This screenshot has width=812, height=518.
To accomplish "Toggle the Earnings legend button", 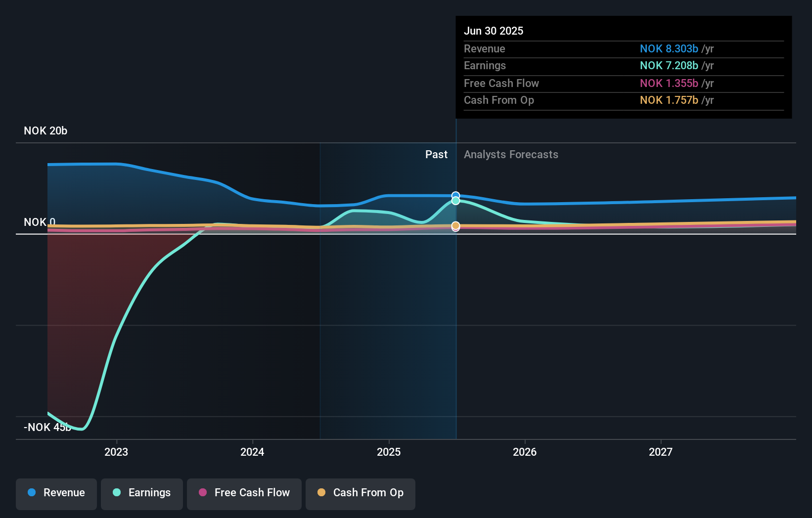I will click(141, 493).
